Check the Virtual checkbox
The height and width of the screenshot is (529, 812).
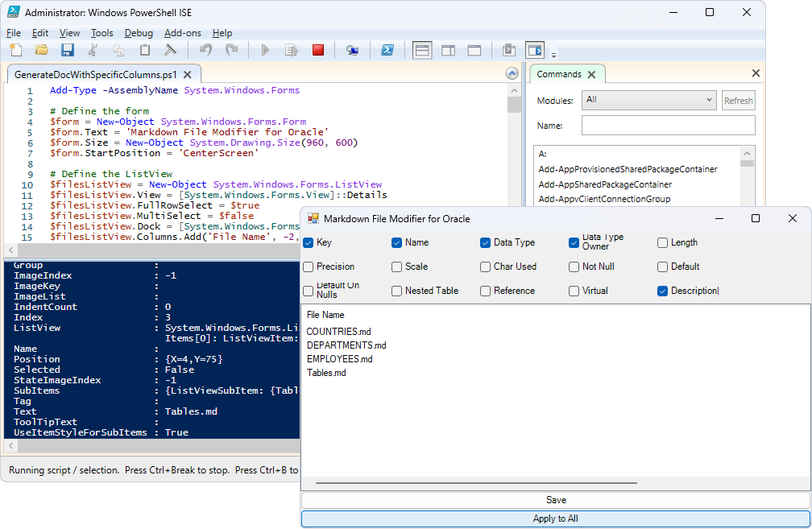click(574, 291)
